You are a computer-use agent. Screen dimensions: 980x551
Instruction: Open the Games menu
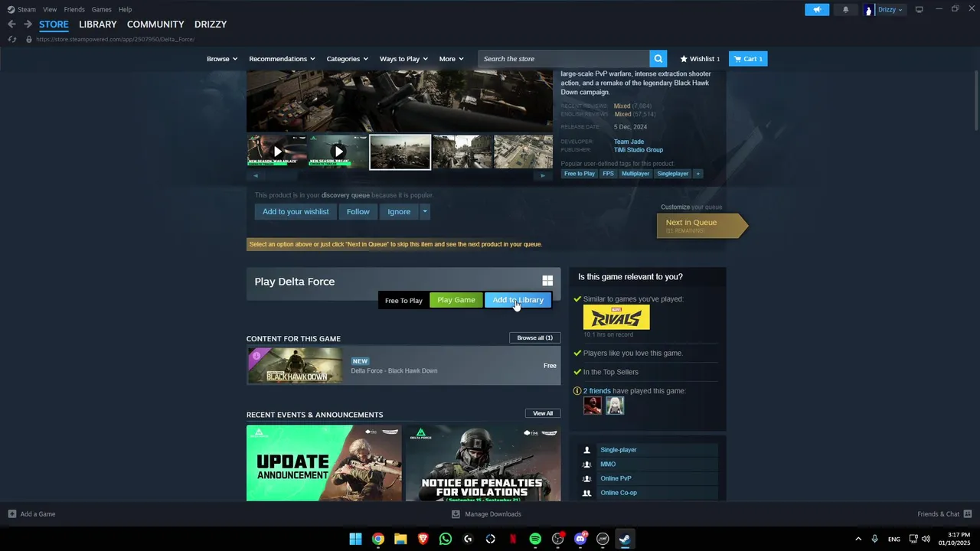[101, 9]
